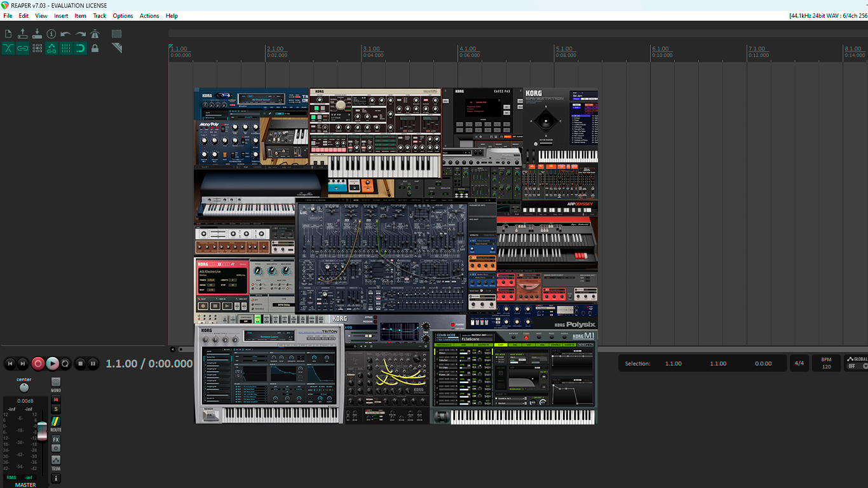Viewport: 868px width, 488px height.
Task: Click the master pan knob labeled center
Action: pos(24,388)
